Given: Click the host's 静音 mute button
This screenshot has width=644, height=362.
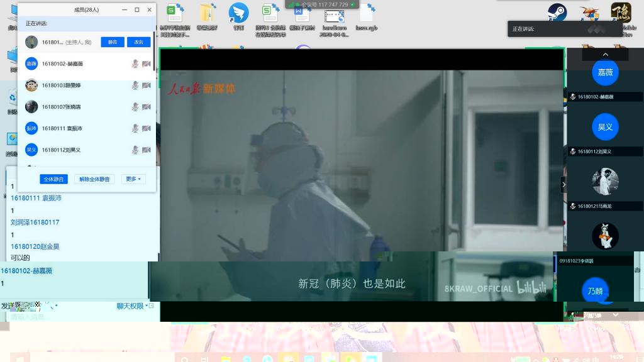Looking at the screenshot, I should click(113, 42).
